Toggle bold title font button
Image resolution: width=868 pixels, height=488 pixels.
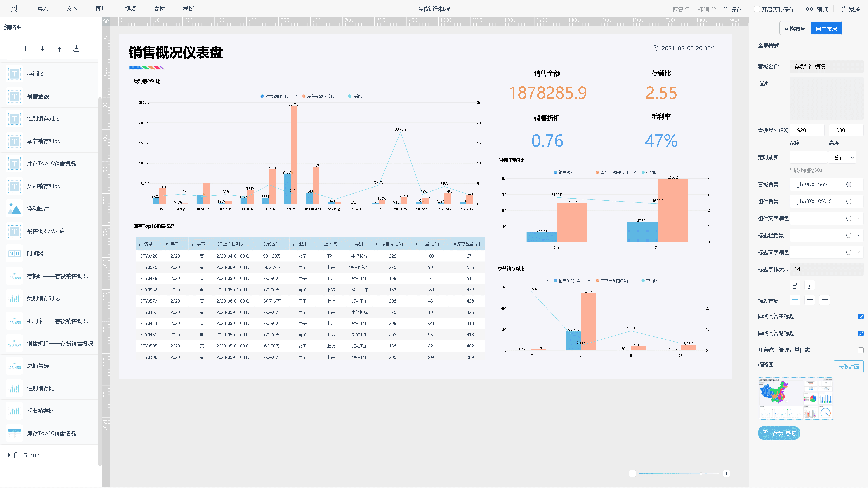click(795, 286)
